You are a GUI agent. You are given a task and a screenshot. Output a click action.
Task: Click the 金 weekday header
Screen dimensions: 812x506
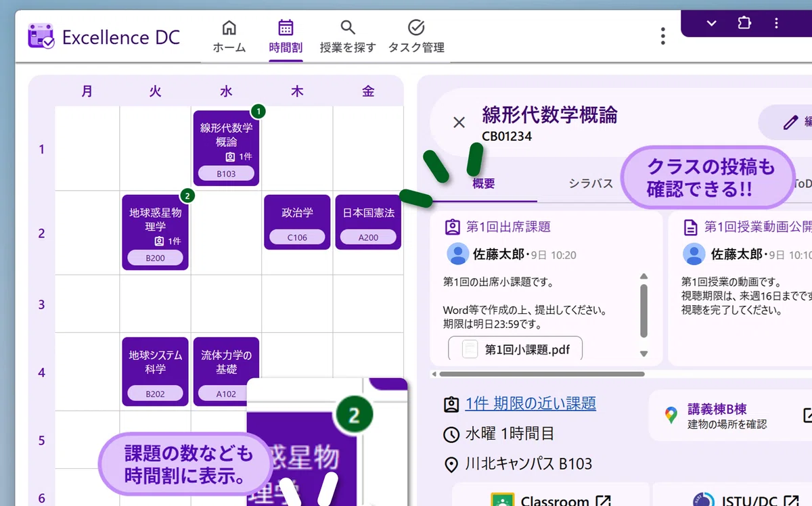coord(368,91)
